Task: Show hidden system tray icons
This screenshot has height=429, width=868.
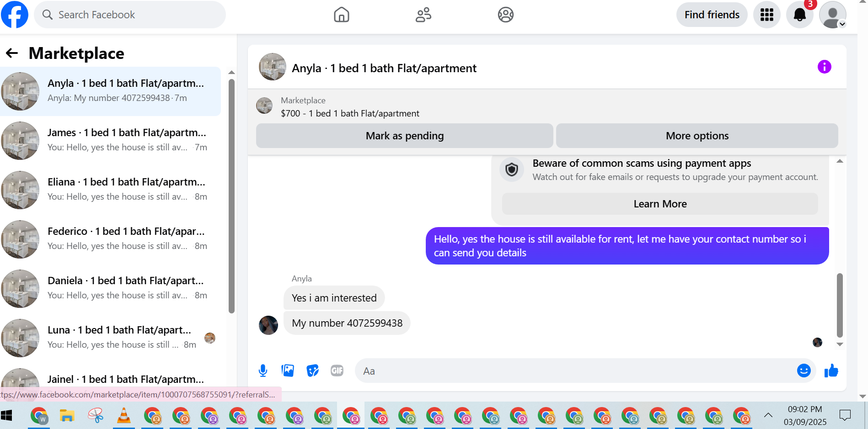Action: [x=768, y=415]
